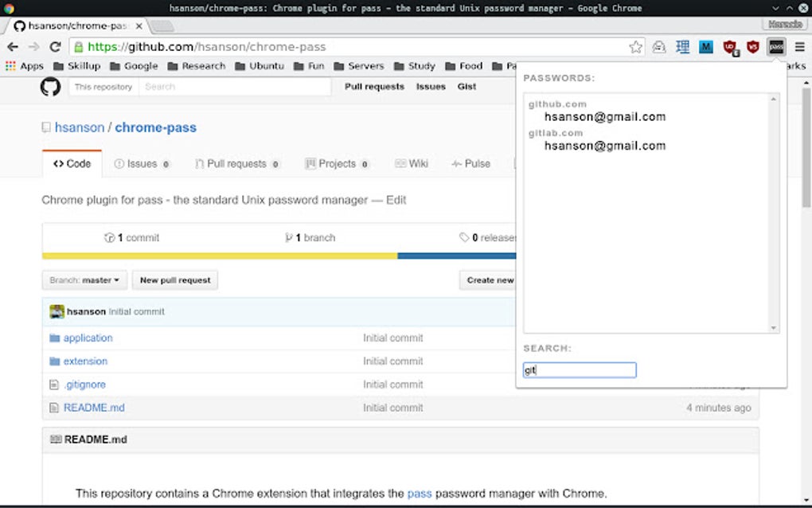Open the second red shield extension icon

pyautogui.click(x=752, y=47)
